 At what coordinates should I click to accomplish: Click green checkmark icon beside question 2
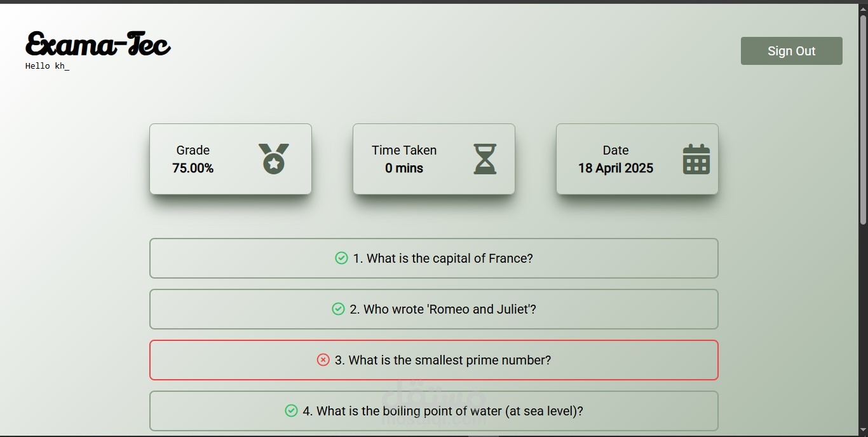pyautogui.click(x=338, y=309)
